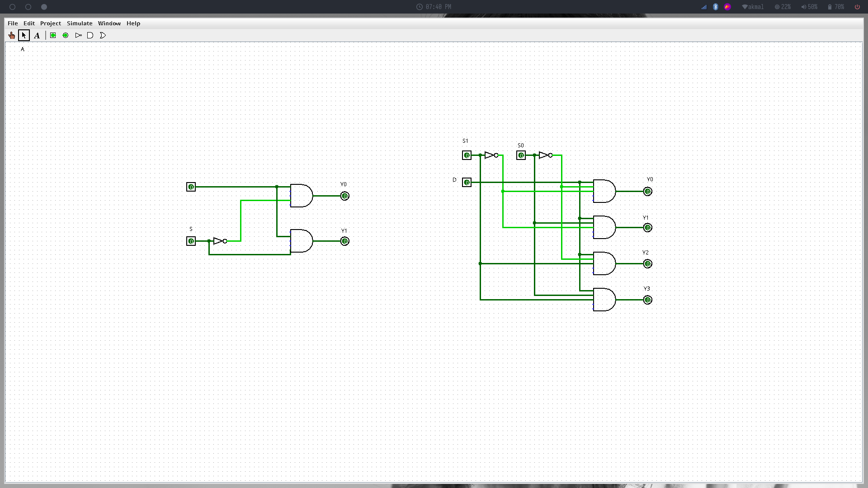
Task: Click the 'Y3' label text
Action: pos(646,289)
